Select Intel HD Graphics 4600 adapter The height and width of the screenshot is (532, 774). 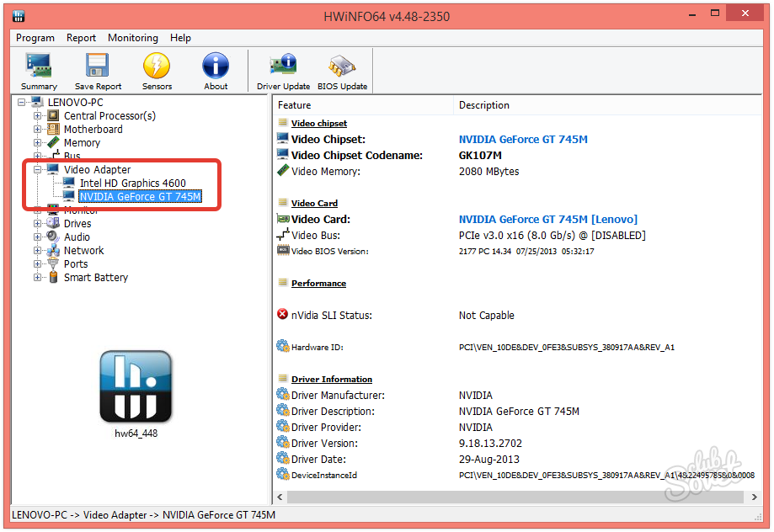[132, 184]
